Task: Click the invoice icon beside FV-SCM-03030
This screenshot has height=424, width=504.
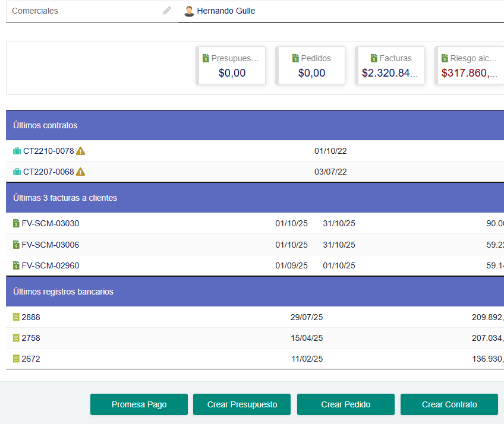Action: coord(15,223)
